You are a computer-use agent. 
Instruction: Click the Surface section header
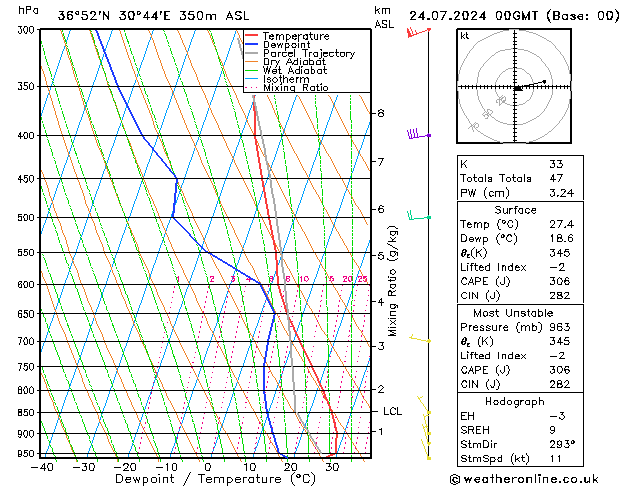pyautogui.click(x=515, y=210)
